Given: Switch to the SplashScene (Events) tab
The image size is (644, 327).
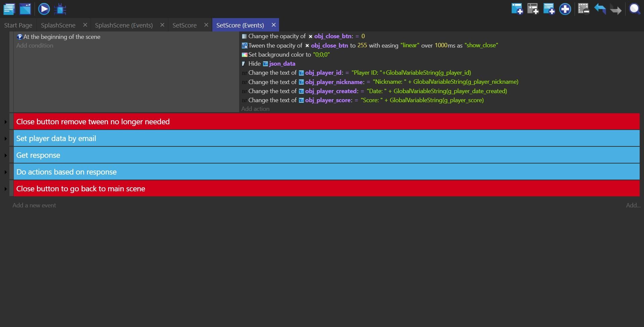Looking at the screenshot, I should point(124,25).
